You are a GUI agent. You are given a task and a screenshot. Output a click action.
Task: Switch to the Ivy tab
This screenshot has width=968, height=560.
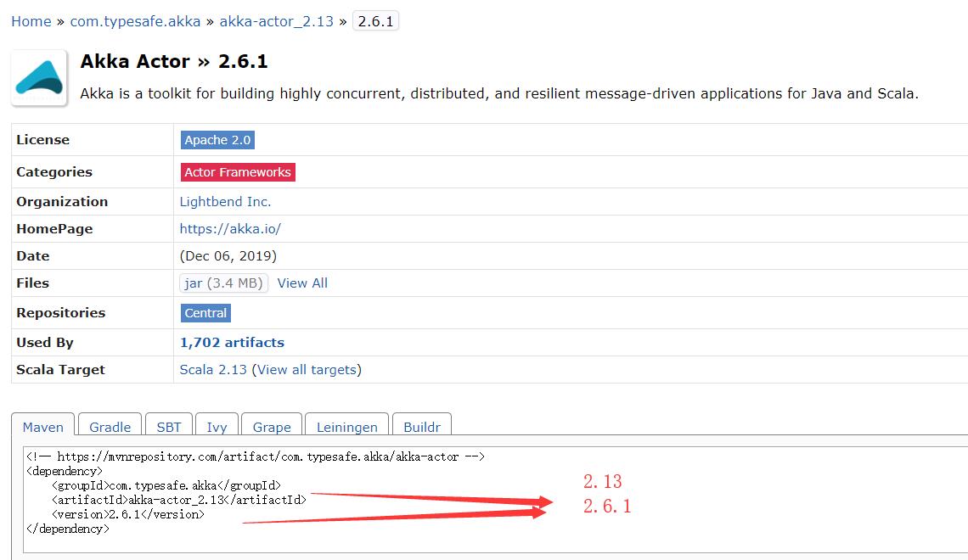point(217,427)
